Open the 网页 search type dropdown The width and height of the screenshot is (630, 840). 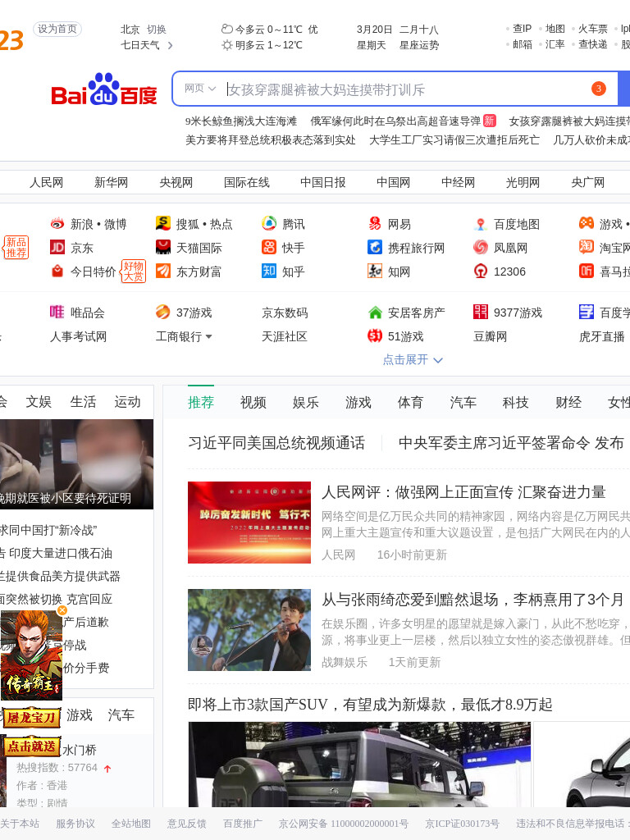point(200,89)
